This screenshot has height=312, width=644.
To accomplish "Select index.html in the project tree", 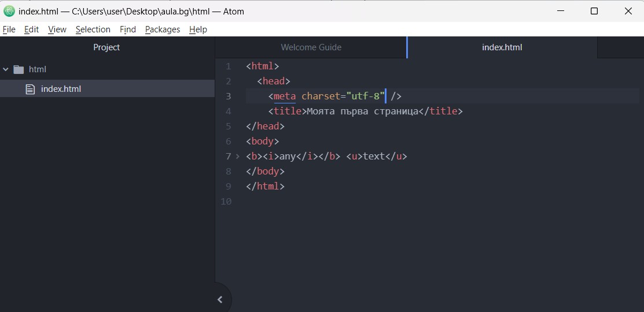I will pos(61,89).
